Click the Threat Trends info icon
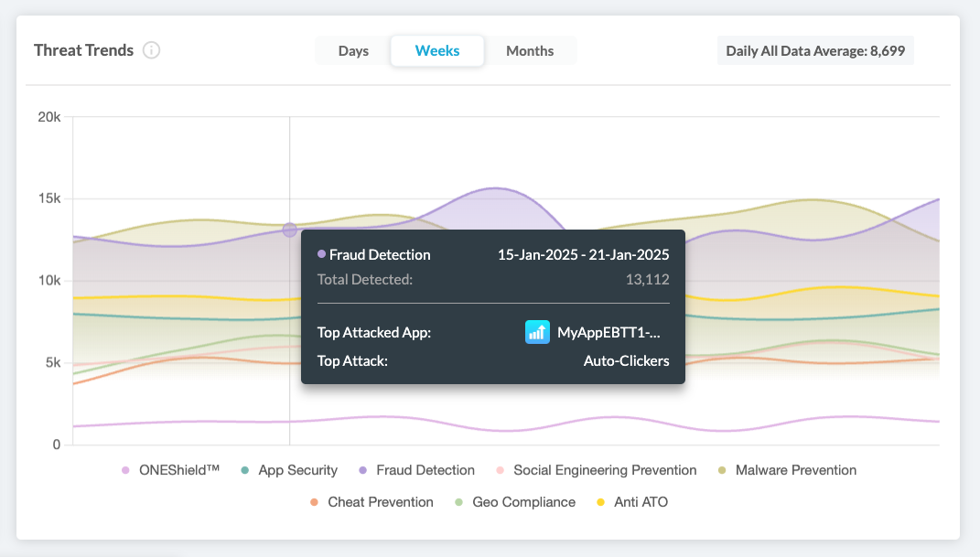 click(152, 50)
